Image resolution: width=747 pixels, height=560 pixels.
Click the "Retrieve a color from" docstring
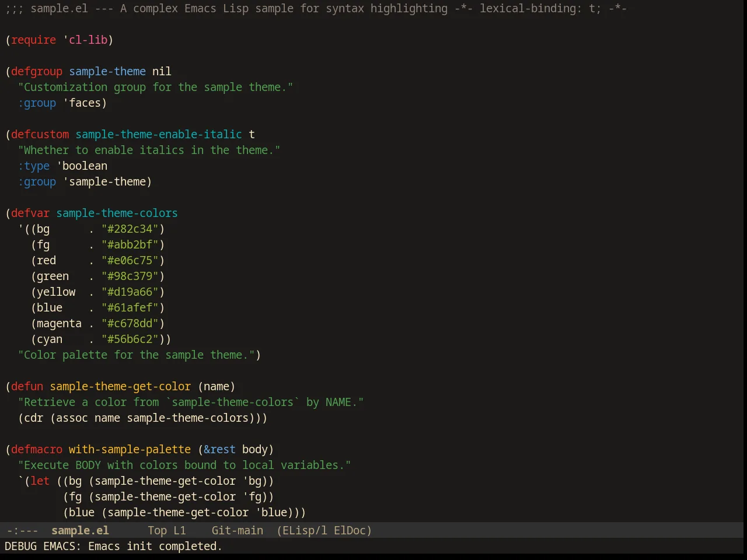pos(191,402)
